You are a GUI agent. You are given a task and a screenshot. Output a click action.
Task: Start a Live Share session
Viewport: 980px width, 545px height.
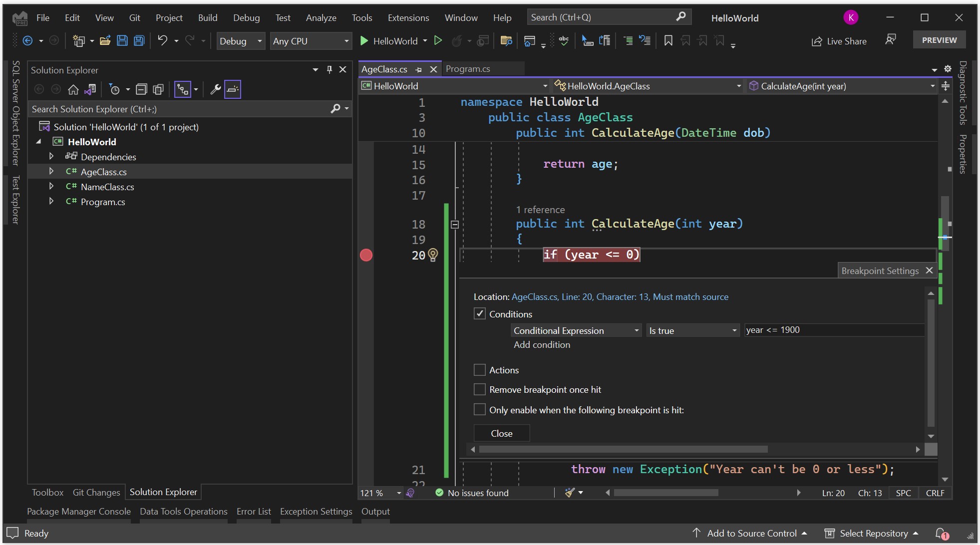(x=839, y=41)
